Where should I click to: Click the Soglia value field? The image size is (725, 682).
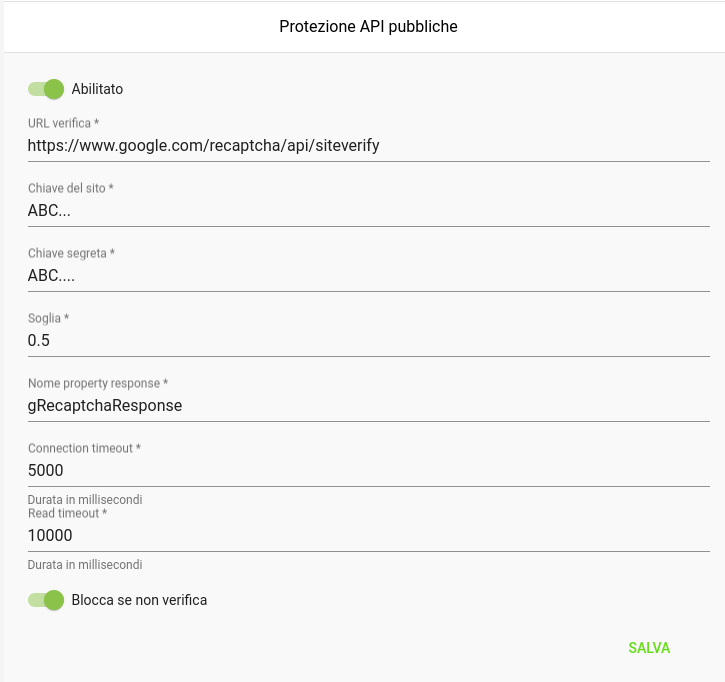[x=369, y=341]
